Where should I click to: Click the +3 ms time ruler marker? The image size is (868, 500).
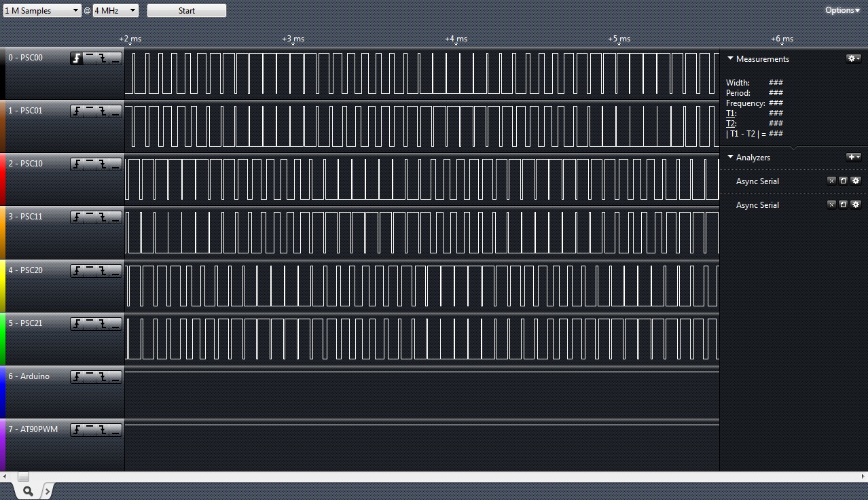[293, 39]
